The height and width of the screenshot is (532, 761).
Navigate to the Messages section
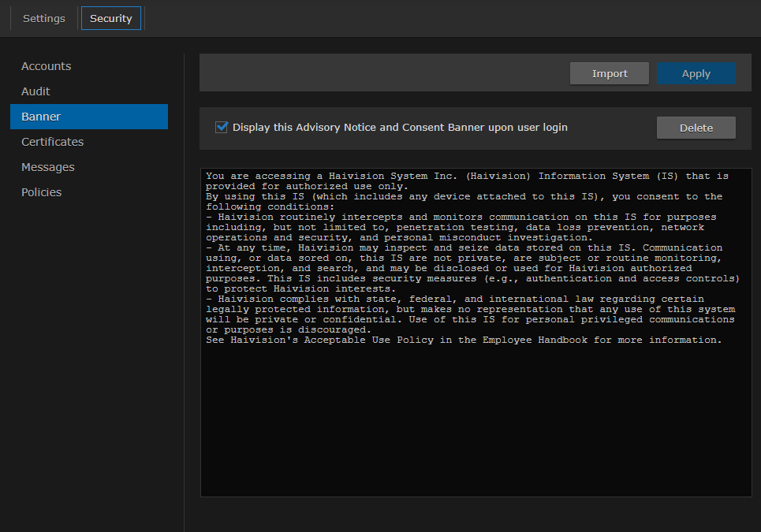click(x=48, y=167)
